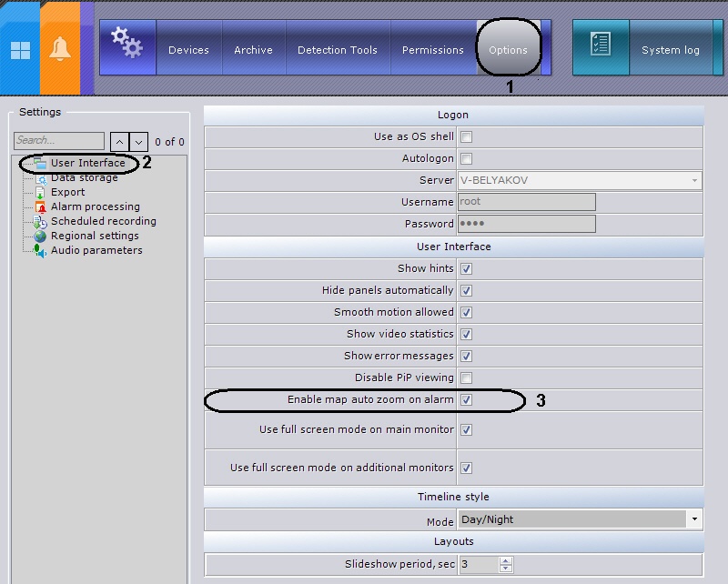Select Regional settings globe icon
The height and width of the screenshot is (584, 728).
[x=40, y=236]
